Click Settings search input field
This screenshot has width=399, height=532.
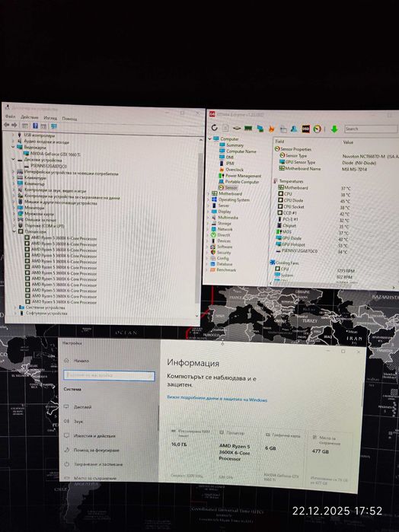(109, 375)
